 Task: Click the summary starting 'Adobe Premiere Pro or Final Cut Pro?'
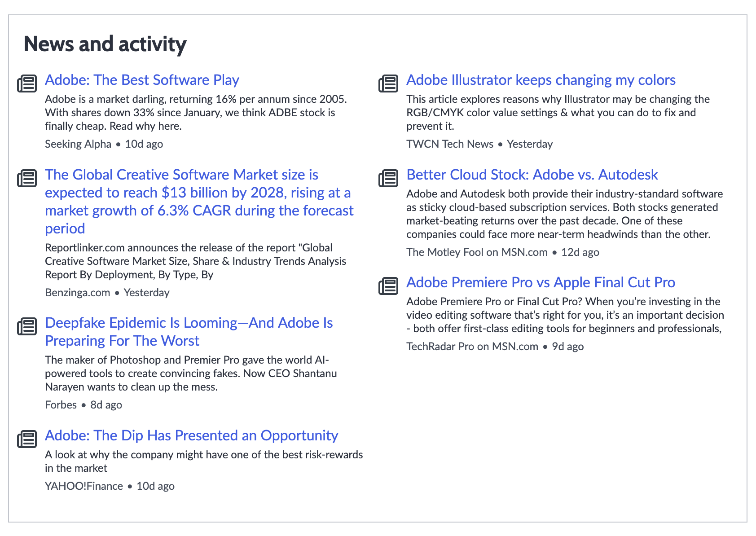click(x=565, y=315)
